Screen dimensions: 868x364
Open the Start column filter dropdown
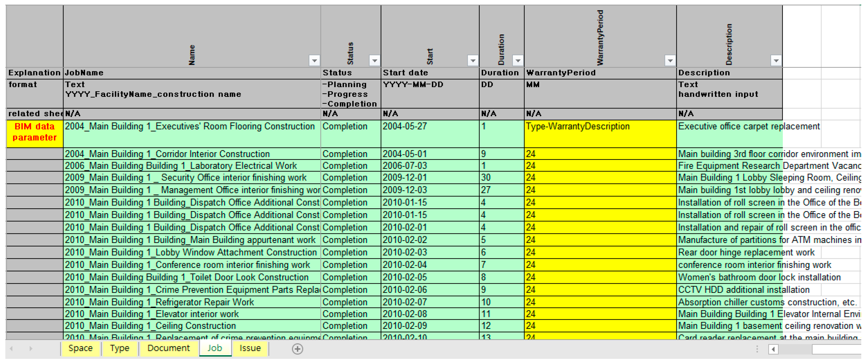(x=473, y=61)
